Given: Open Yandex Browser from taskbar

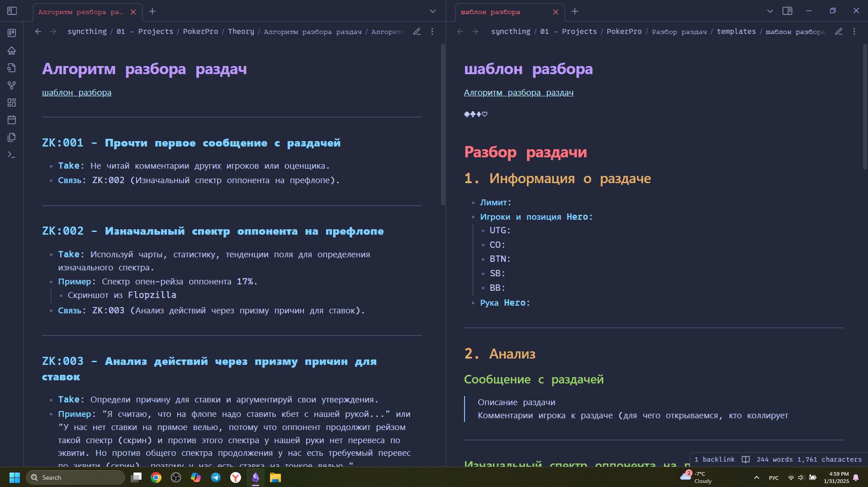Looking at the screenshot, I should tap(236, 478).
